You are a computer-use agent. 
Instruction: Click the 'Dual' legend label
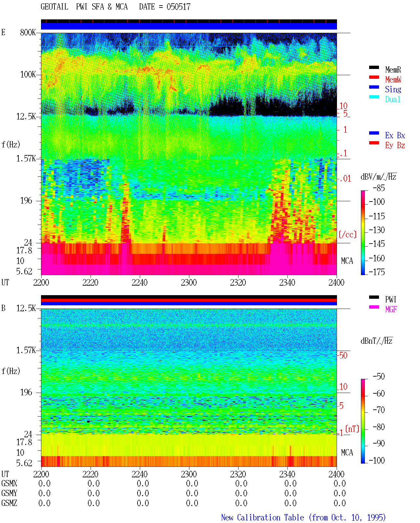coord(393,99)
